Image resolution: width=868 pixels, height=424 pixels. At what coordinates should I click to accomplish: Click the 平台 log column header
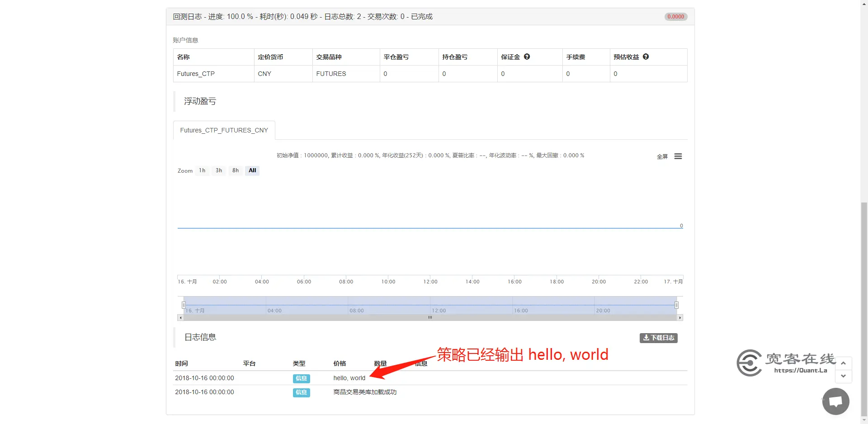coord(249,363)
